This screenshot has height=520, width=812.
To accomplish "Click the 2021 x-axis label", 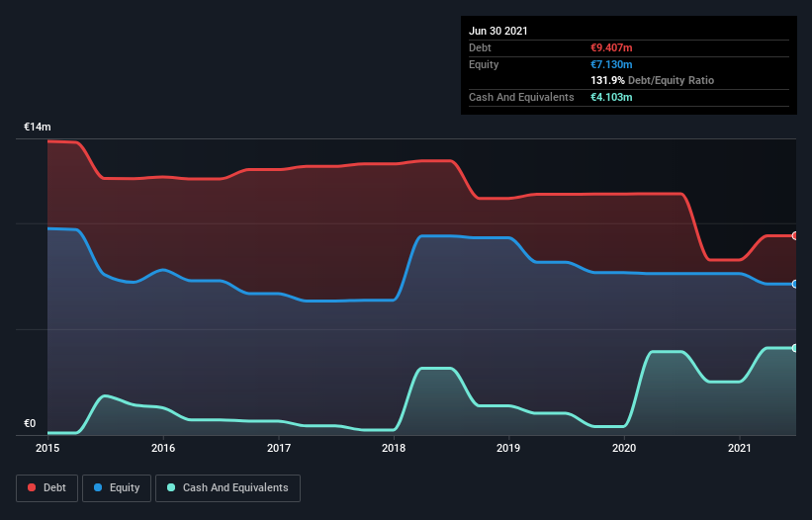I will 740,448.
